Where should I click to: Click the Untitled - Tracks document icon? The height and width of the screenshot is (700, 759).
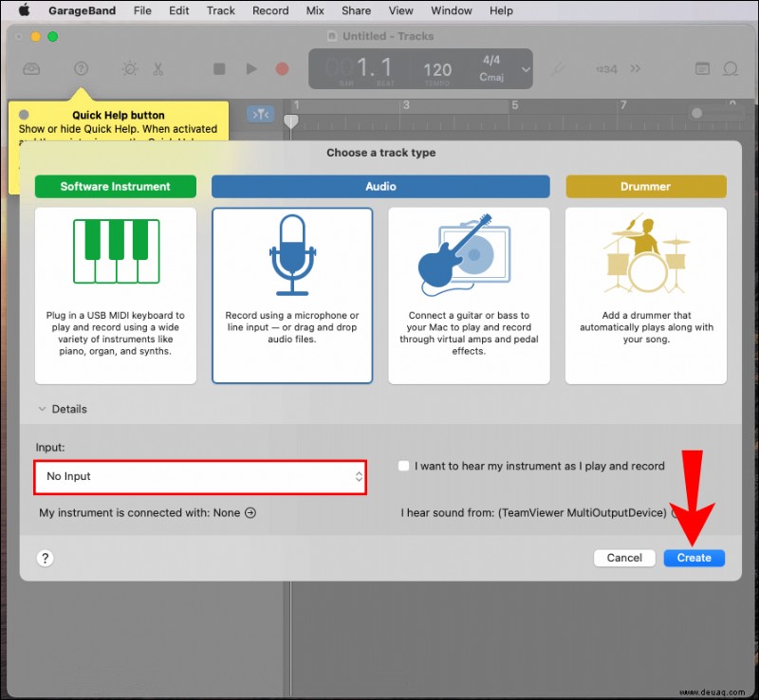click(x=331, y=36)
